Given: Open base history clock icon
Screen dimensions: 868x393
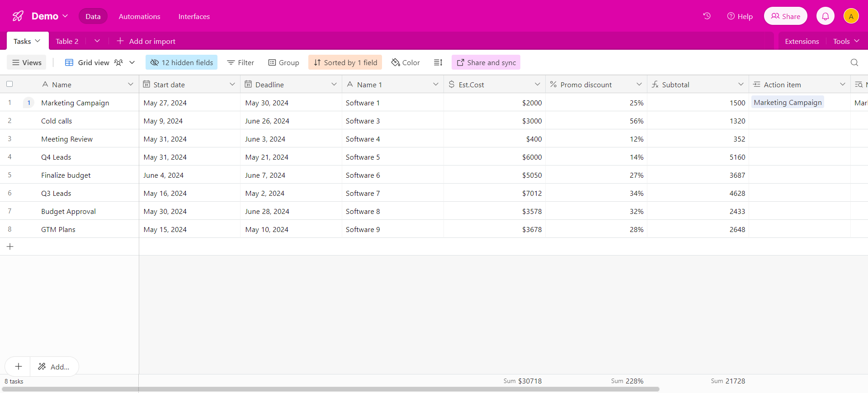Looking at the screenshot, I should 707,16.
